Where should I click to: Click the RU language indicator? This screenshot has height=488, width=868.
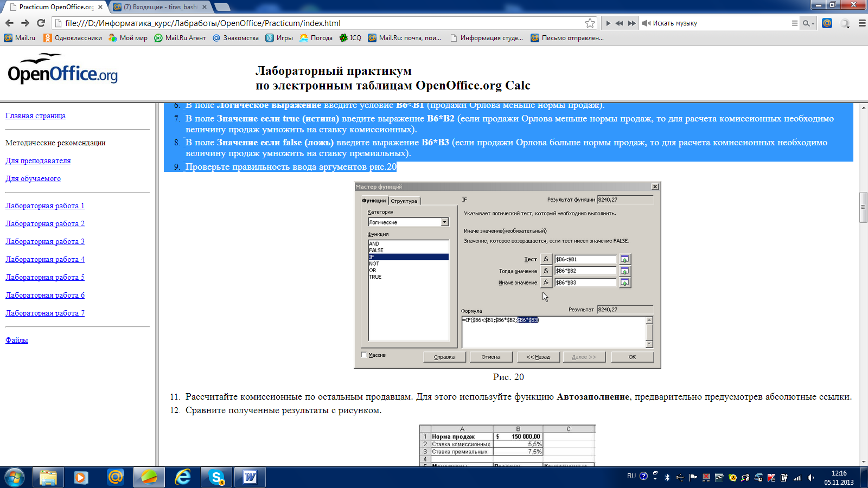click(631, 476)
